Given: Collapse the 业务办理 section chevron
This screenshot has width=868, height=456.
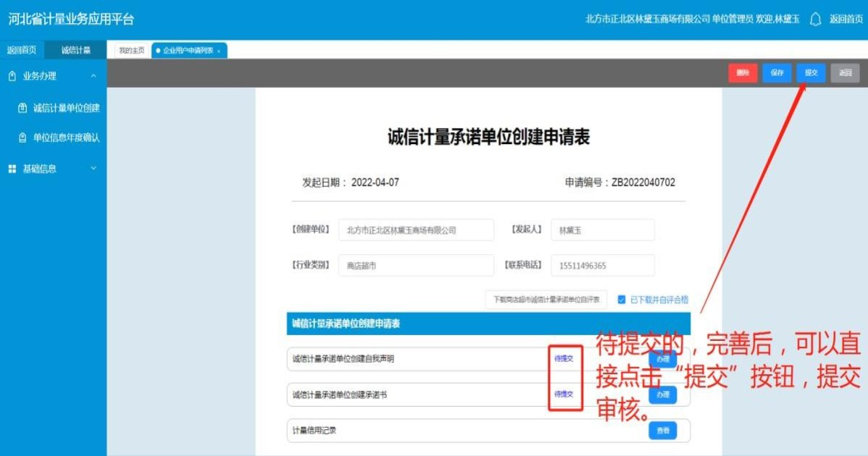Looking at the screenshot, I should pos(93,76).
